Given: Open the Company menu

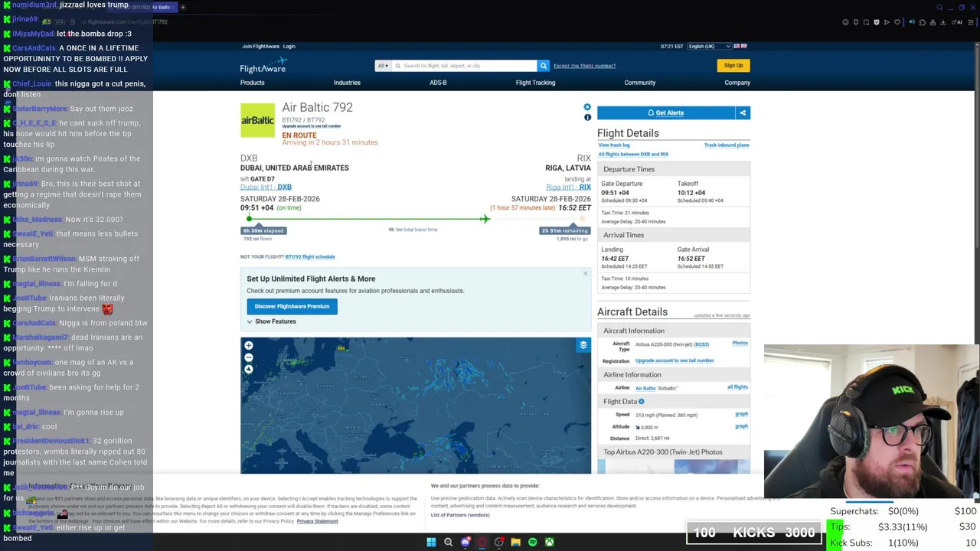Looking at the screenshot, I should (x=737, y=83).
